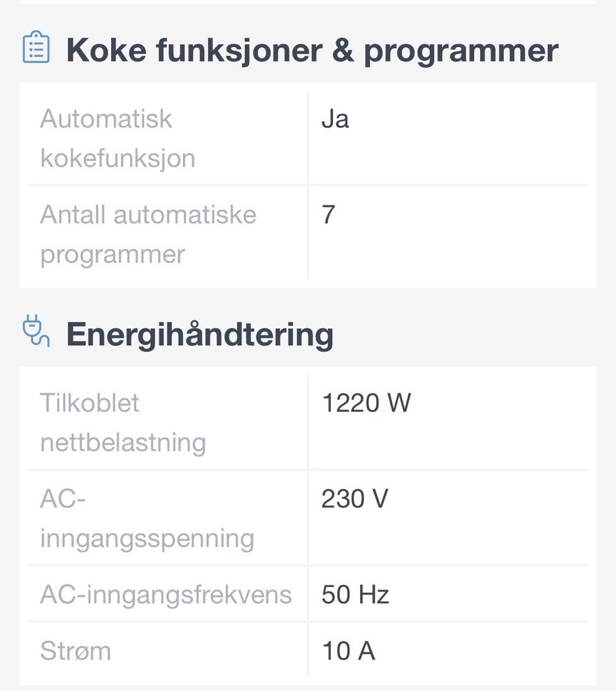
Task: Select the AC-inngangsfrekvens label
Action: [166, 595]
